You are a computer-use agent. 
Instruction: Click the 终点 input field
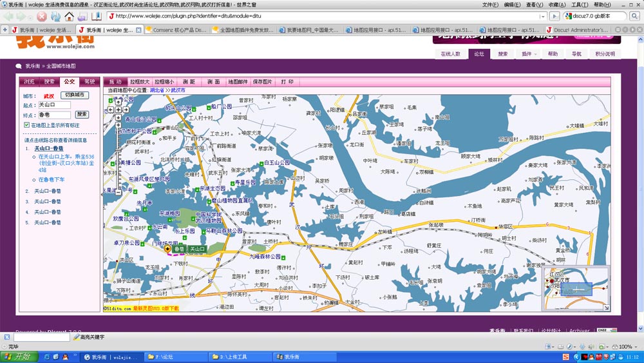tap(55, 115)
